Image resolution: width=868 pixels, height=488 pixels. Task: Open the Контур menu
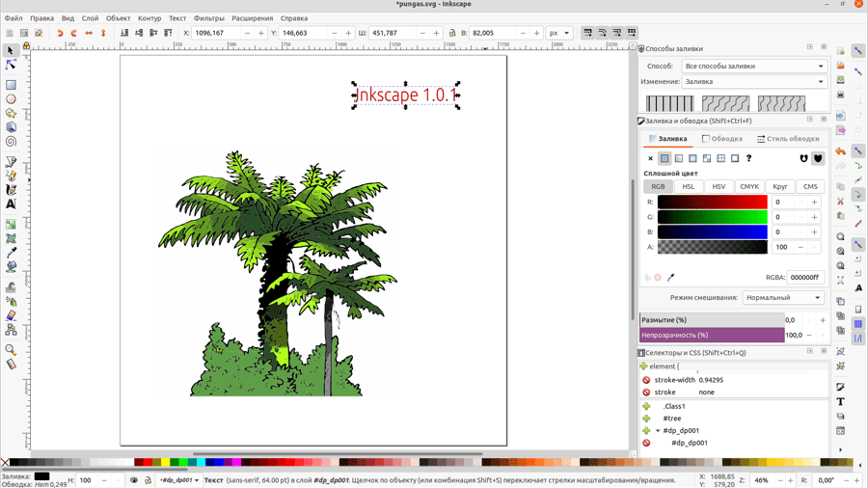(x=149, y=18)
